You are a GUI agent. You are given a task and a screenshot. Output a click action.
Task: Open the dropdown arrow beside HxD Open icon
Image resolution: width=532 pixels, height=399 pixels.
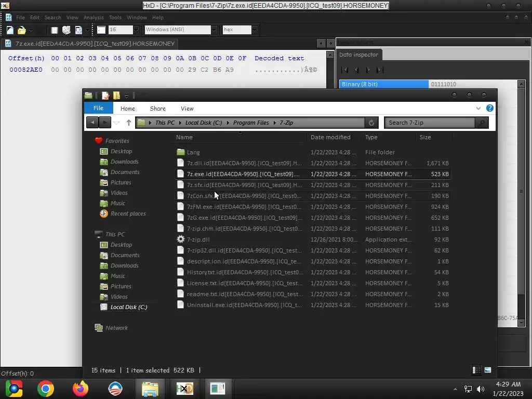point(31,30)
